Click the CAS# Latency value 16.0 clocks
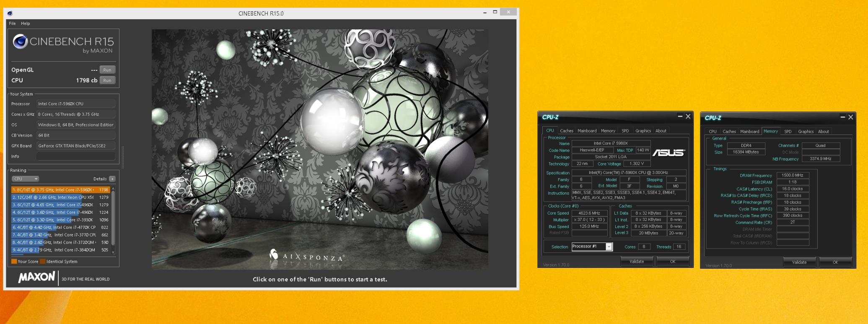This screenshot has height=324, width=868. pyautogui.click(x=793, y=189)
